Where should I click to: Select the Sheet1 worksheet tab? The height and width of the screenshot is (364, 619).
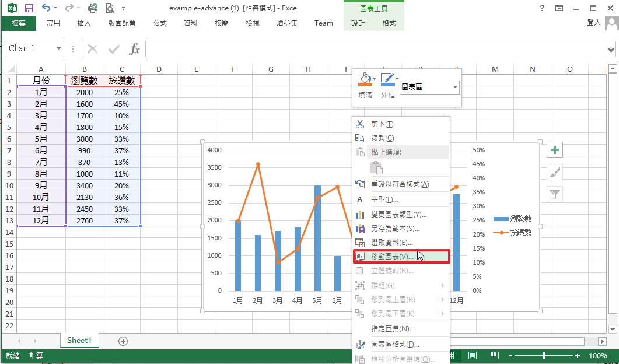(x=79, y=340)
